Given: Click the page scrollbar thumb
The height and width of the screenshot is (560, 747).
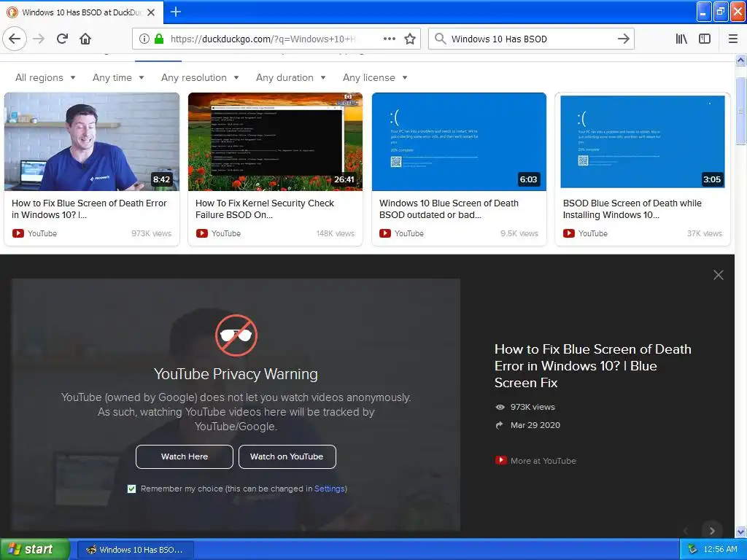Looking at the screenshot, I should pyautogui.click(x=741, y=111).
